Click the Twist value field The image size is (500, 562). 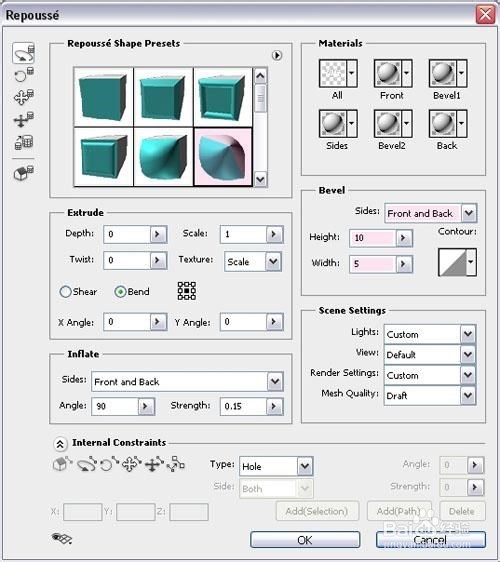tap(127, 260)
